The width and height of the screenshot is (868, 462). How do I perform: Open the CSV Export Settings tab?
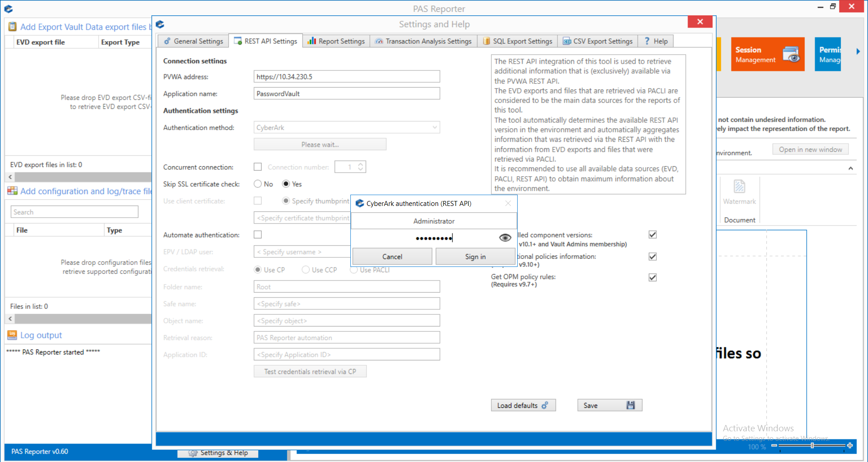pyautogui.click(x=598, y=41)
